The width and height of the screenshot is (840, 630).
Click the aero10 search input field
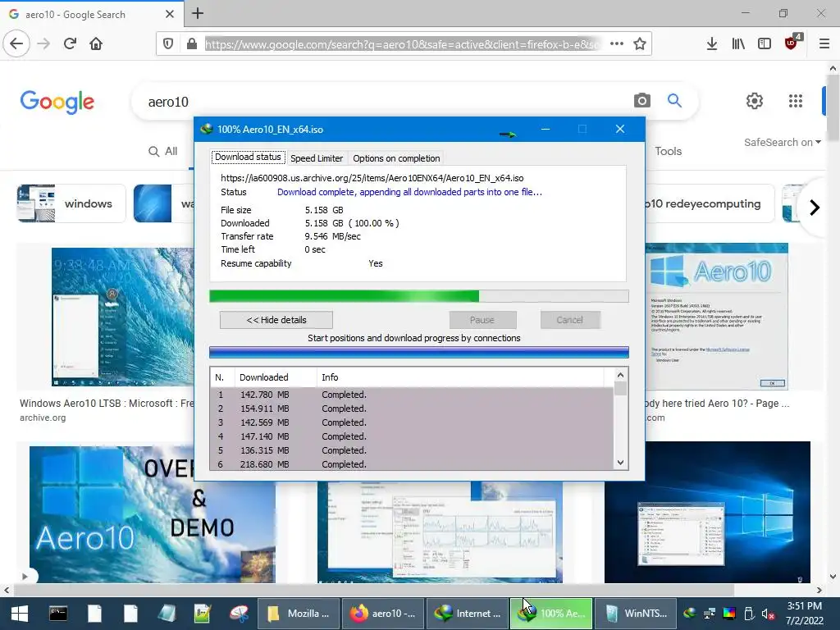(x=386, y=102)
